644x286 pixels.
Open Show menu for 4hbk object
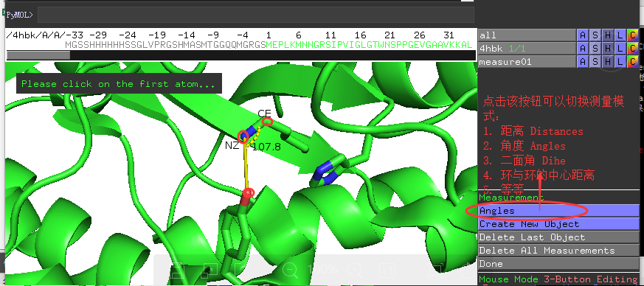tap(595, 49)
